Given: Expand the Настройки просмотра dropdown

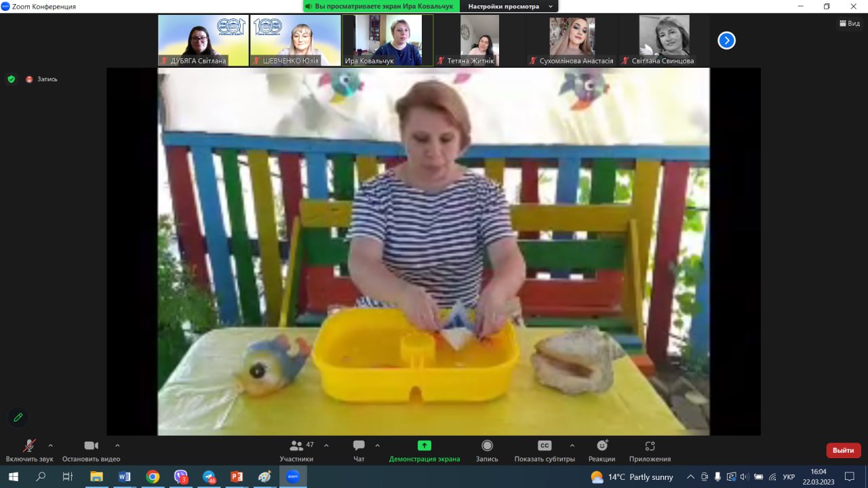Looking at the screenshot, I should coord(511,6).
